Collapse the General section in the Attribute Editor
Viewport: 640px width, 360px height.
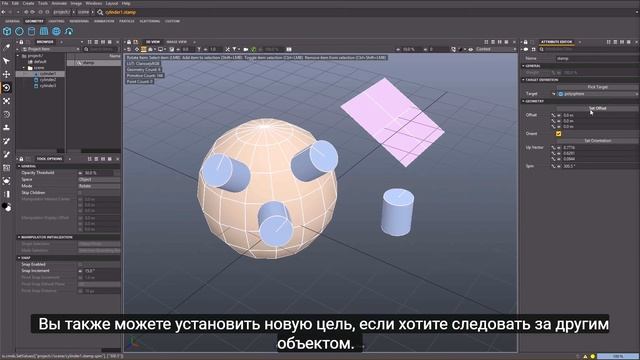(524, 66)
